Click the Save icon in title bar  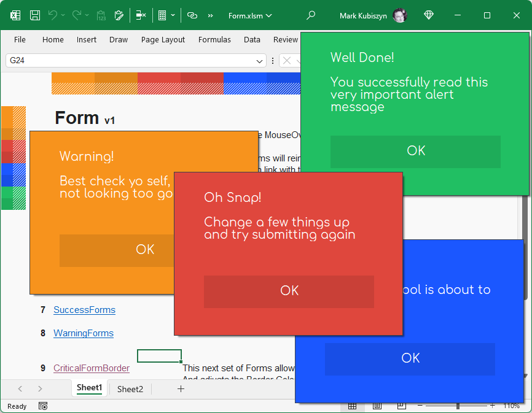[35, 15]
